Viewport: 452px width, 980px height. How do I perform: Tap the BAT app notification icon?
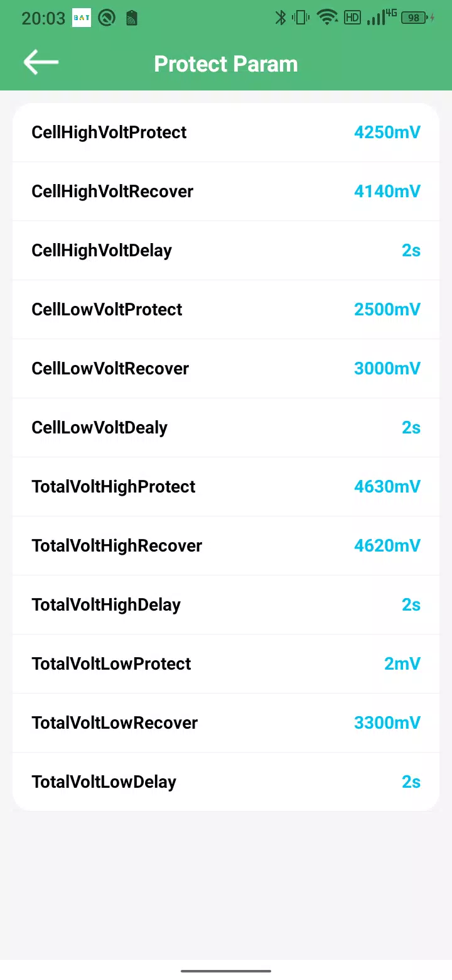82,18
